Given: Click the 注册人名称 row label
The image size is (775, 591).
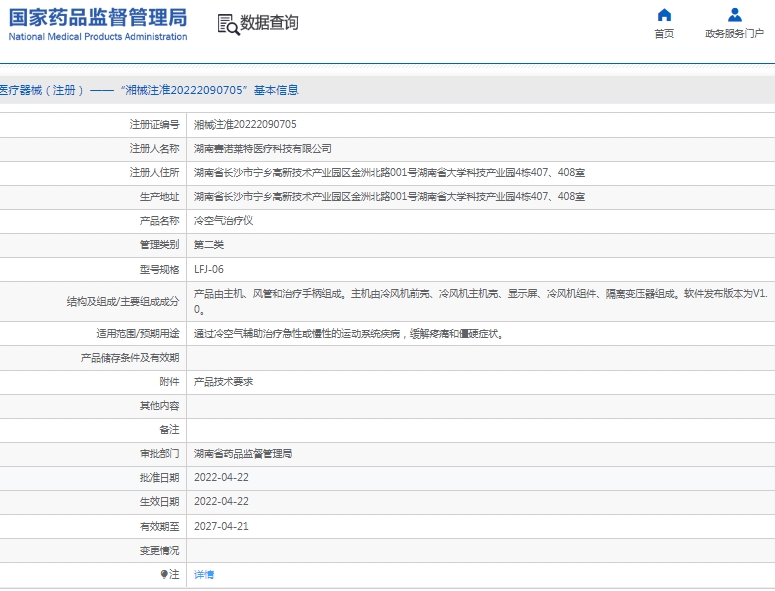Looking at the screenshot, I should click(x=154, y=149).
